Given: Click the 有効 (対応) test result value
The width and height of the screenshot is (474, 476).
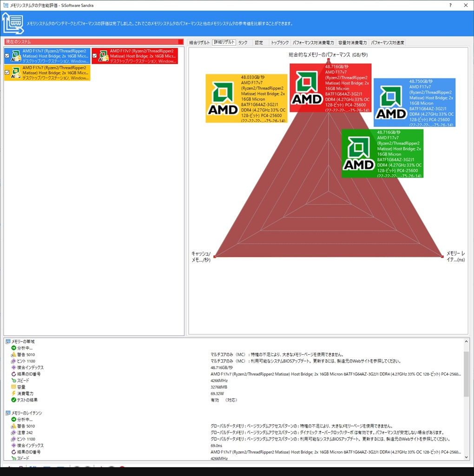Looking at the screenshot, I should pos(224,400).
